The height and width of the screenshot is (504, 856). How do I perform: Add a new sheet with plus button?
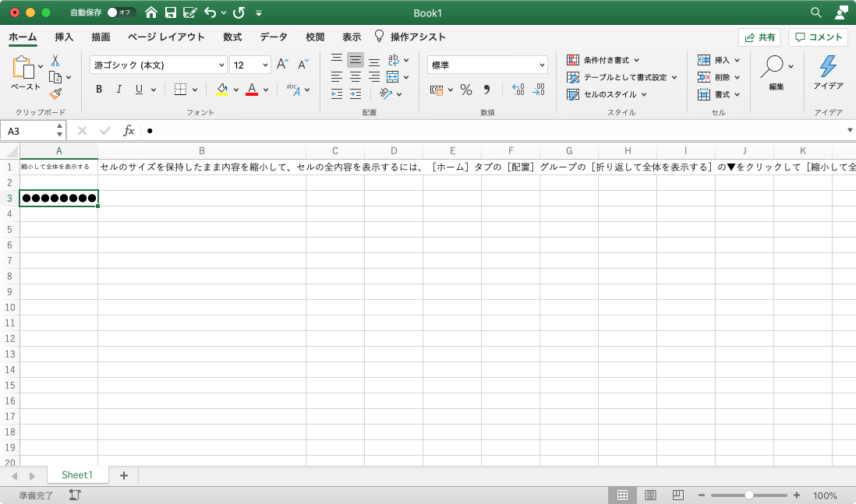point(124,475)
